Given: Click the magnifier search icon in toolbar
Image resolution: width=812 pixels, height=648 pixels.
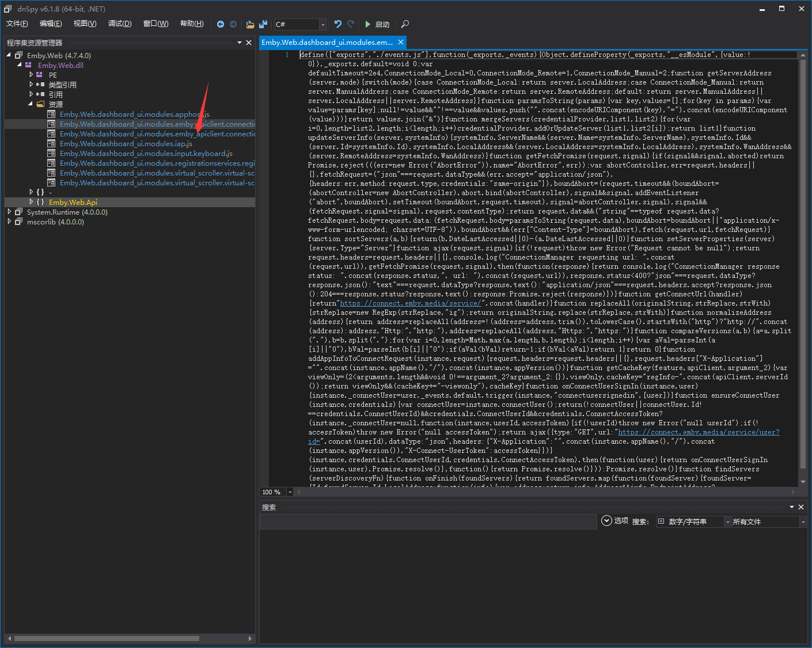Looking at the screenshot, I should [x=405, y=24].
